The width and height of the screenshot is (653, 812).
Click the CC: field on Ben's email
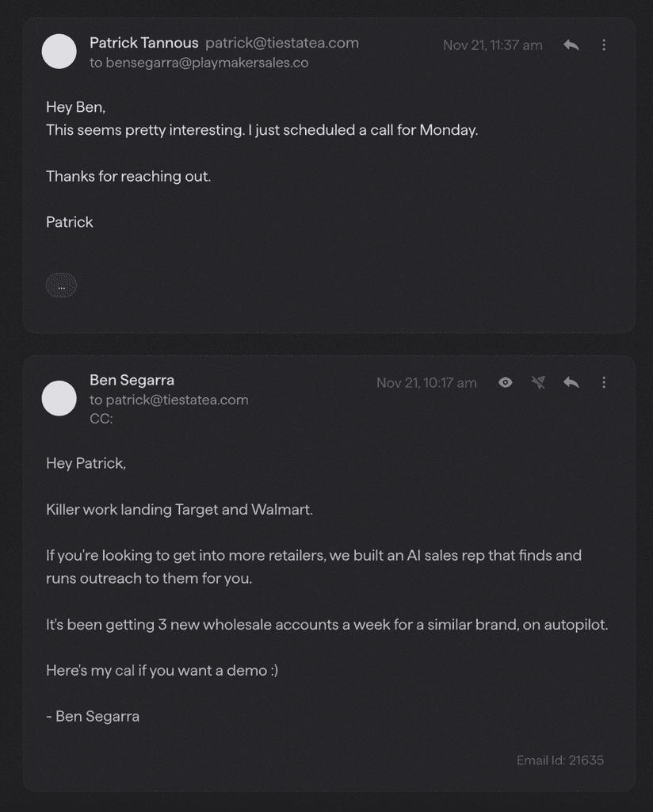(101, 419)
